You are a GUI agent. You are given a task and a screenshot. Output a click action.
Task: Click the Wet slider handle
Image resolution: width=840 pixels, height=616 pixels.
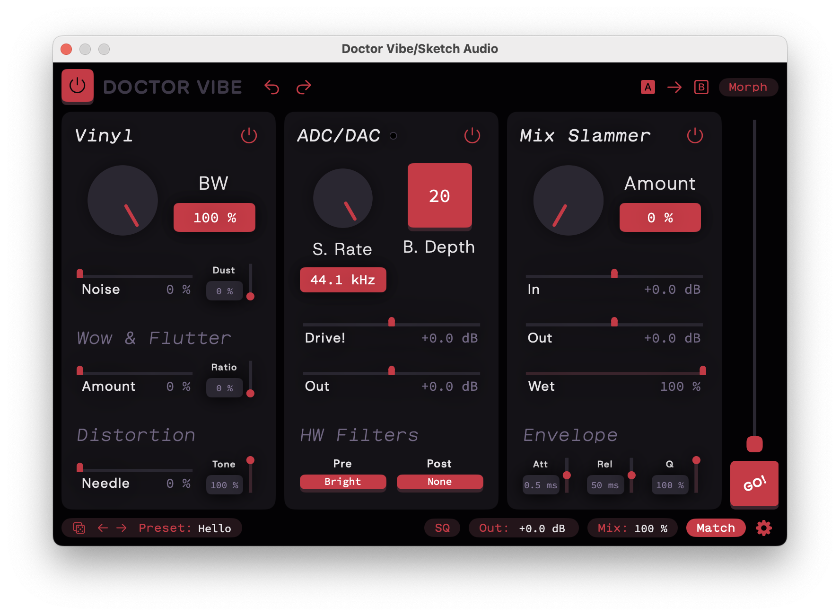point(702,370)
